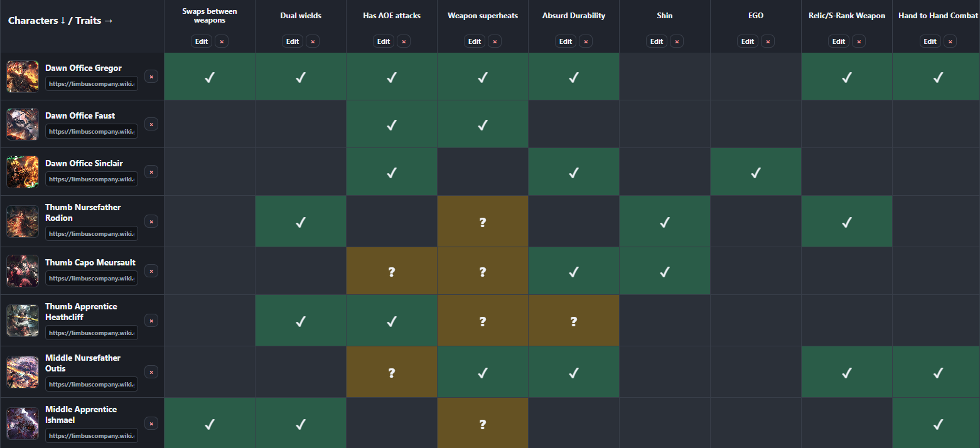Image resolution: width=980 pixels, height=448 pixels.
Task: Toggle empty Shin cell for Dawn Office Faust
Action: 665,124
